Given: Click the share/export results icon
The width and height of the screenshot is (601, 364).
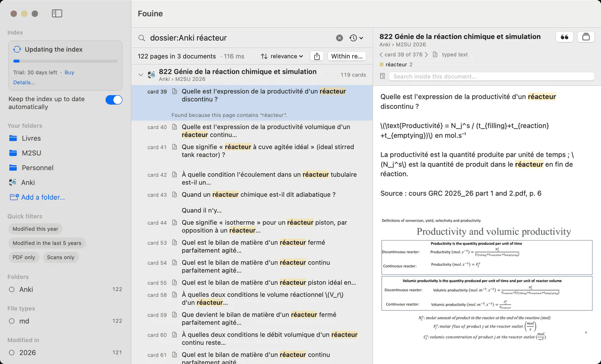Looking at the screenshot, I should pos(317,56).
